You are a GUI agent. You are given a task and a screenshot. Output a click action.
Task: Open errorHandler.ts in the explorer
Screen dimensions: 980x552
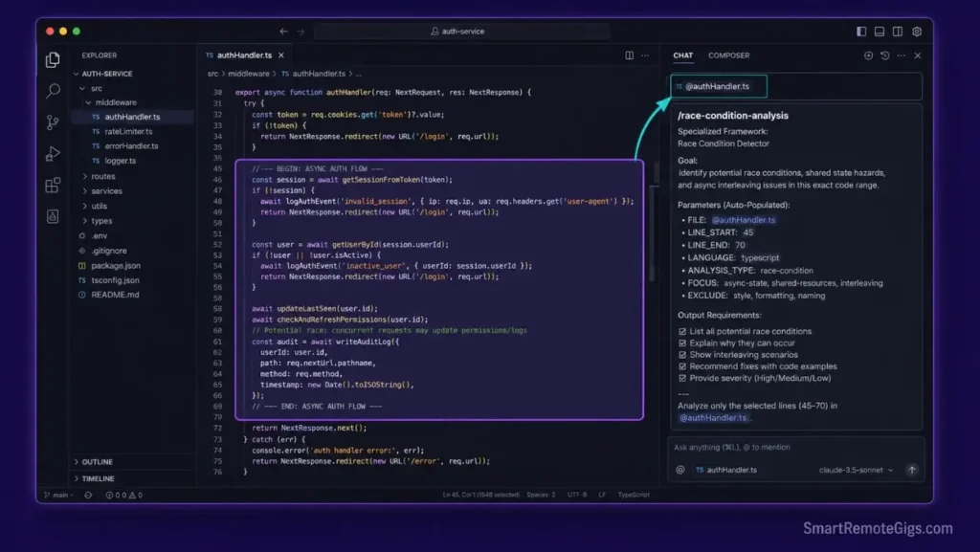tap(131, 146)
